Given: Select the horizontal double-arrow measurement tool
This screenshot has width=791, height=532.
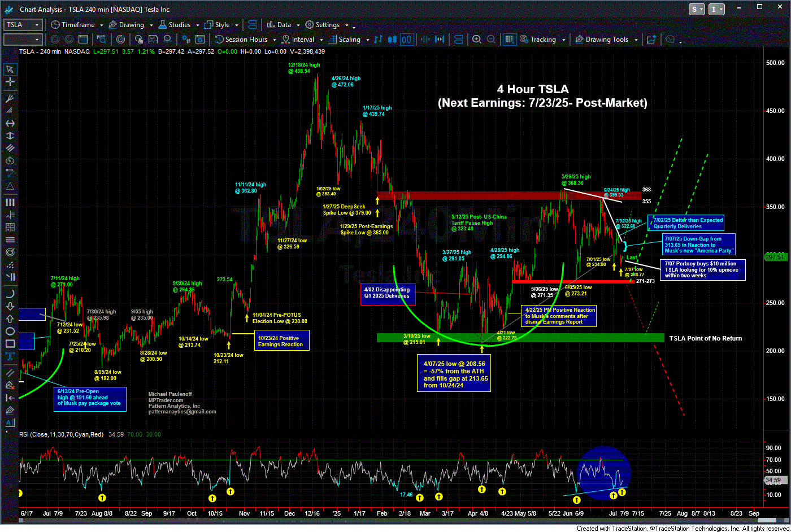Looking at the screenshot, I should point(10,124).
